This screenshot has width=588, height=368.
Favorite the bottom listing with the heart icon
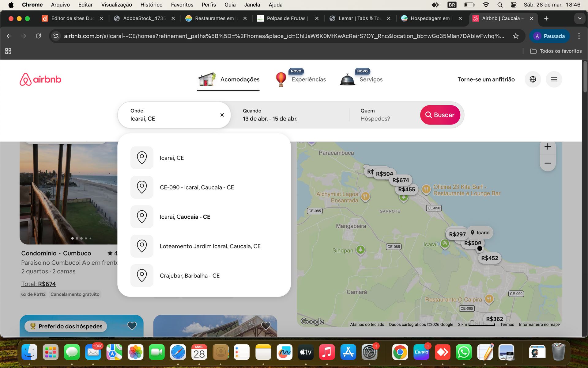pos(265,326)
